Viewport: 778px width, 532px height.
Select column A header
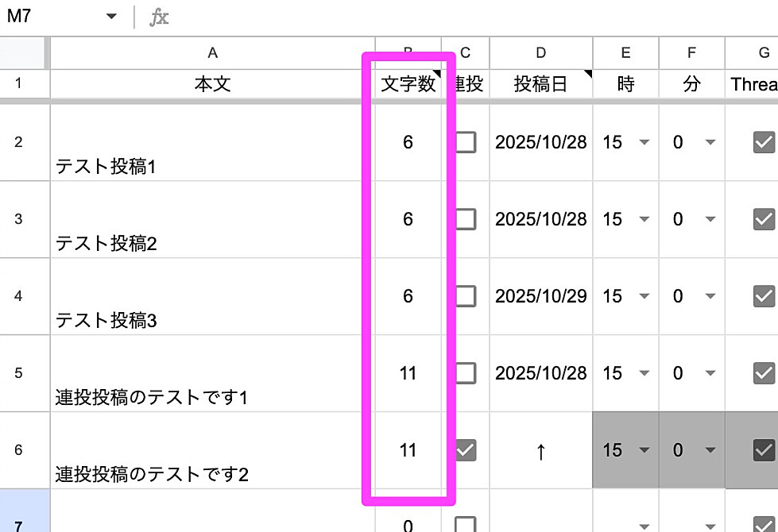coord(212,52)
